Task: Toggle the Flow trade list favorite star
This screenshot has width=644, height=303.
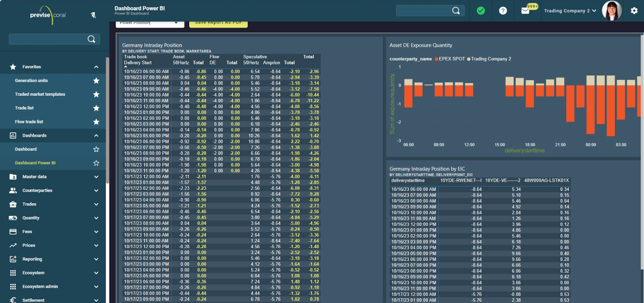Action: pyautogui.click(x=96, y=122)
